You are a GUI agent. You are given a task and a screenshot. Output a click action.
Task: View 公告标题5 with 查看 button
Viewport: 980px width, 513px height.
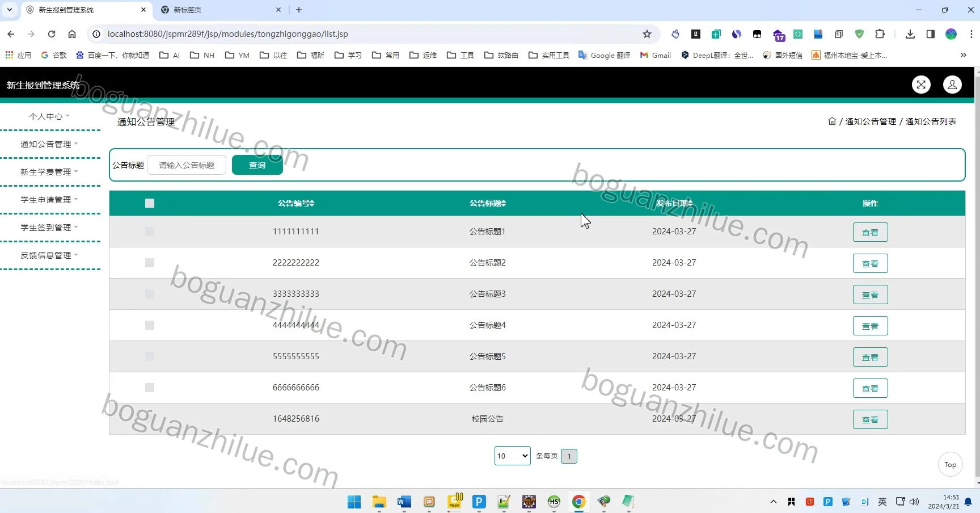870,357
